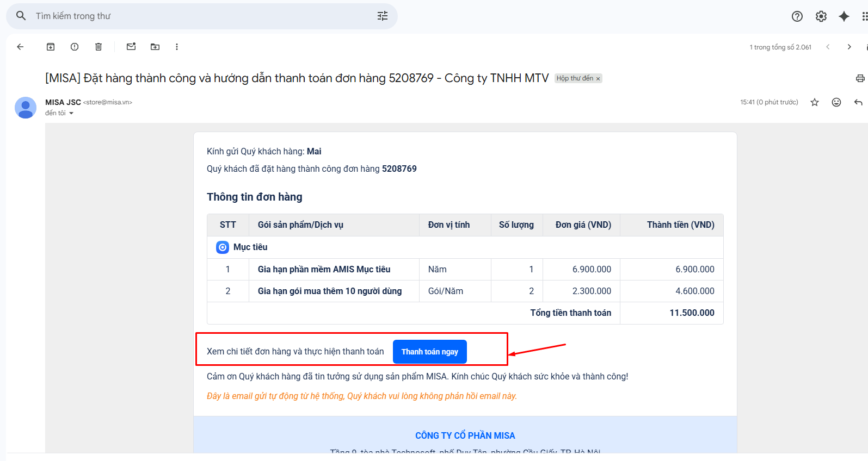This screenshot has width=868, height=461.
Task: Click the 'Gói sản phẩm/Dịch vụ' column header
Action: 300,225
